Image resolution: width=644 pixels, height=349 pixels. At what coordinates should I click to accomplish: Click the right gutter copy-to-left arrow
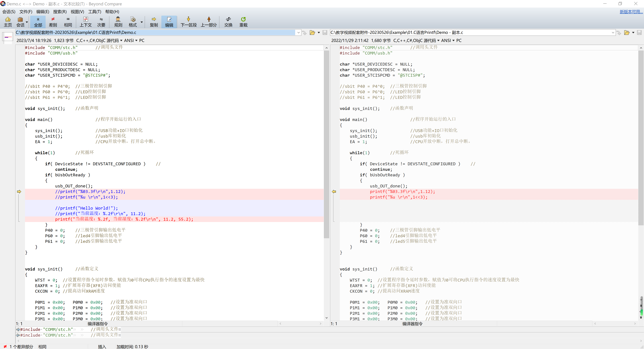point(334,192)
